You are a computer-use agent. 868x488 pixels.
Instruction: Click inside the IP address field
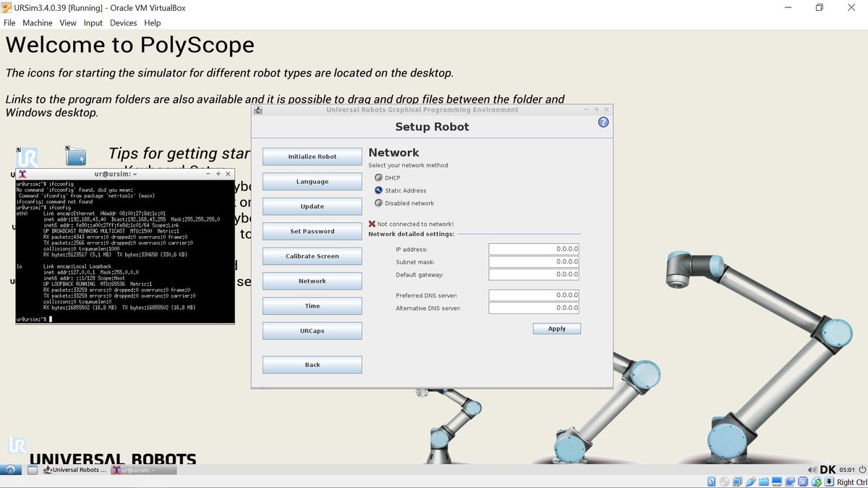pos(533,248)
